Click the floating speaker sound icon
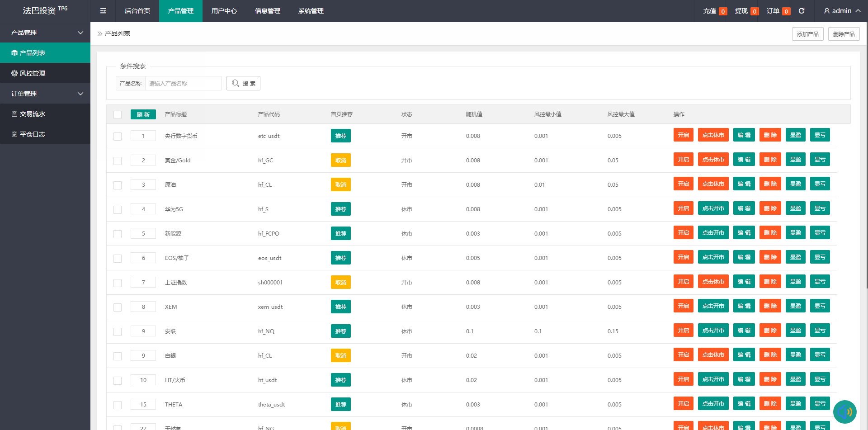Image resolution: width=868 pixels, height=430 pixels. pos(844,412)
